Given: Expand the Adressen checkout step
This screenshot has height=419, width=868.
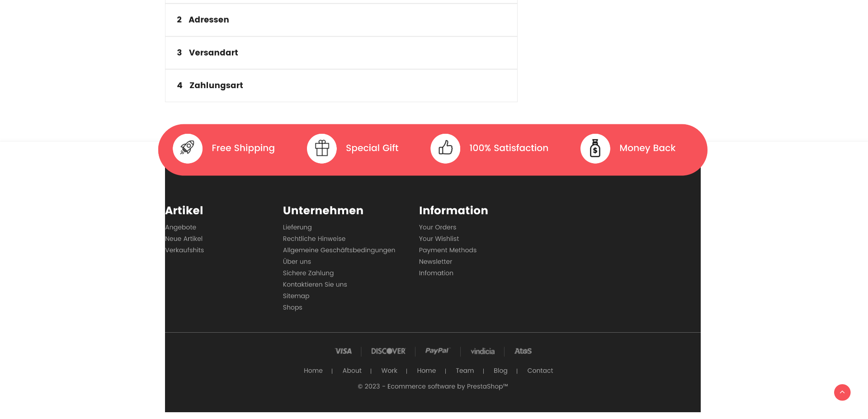Looking at the screenshot, I should point(341,20).
